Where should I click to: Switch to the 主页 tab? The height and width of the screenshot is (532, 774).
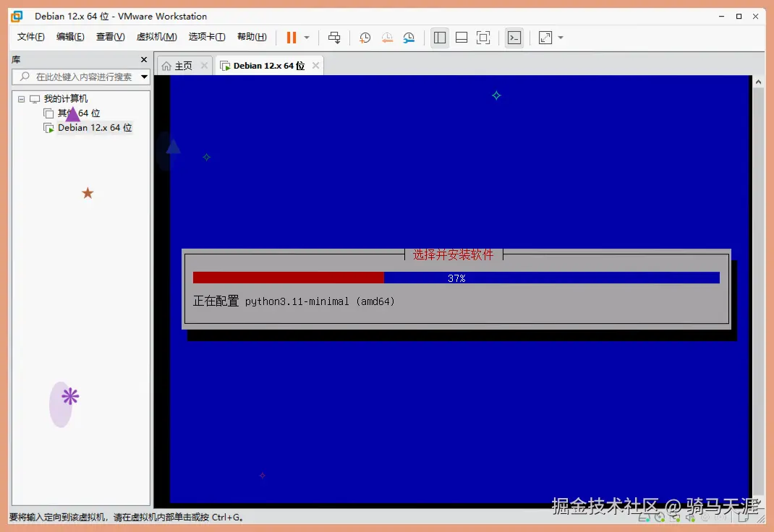[x=183, y=66]
